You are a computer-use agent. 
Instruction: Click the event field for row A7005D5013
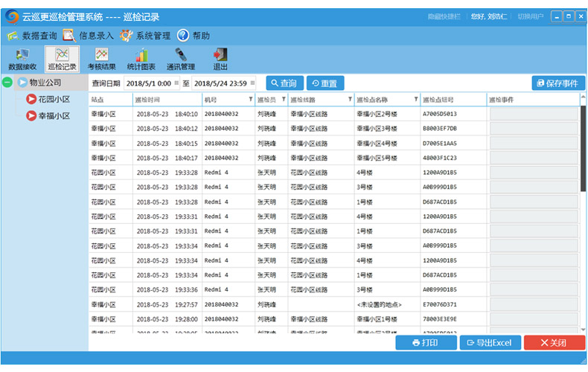(x=534, y=114)
